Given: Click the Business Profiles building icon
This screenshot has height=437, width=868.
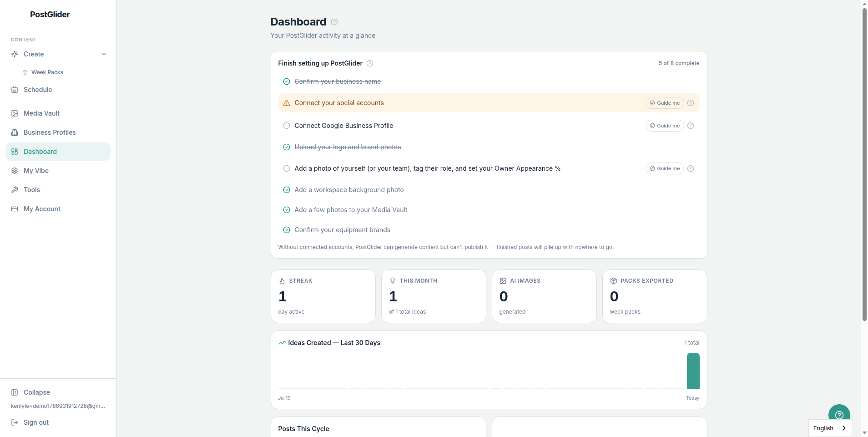Looking at the screenshot, I should point(15,132).
